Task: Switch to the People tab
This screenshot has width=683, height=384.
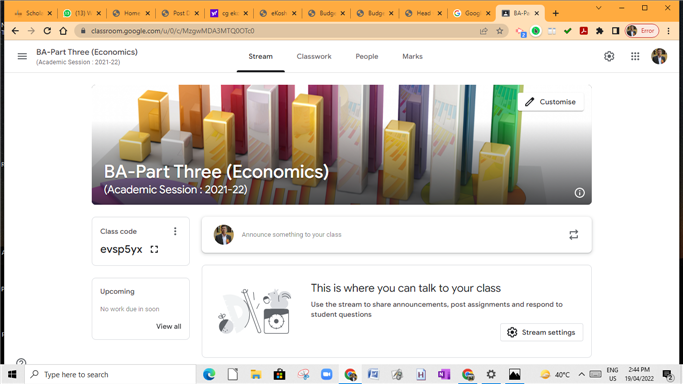Action: click(x=367, y=57)
